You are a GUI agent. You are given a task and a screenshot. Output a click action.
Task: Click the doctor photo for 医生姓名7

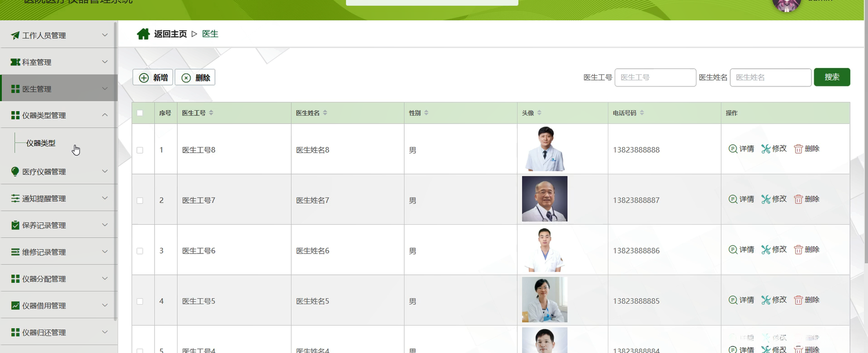544,199
